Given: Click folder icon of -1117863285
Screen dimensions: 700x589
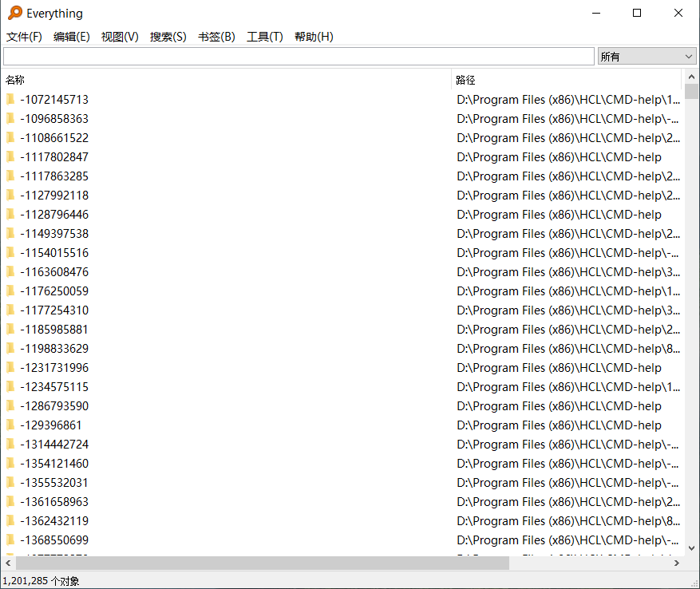Looking at the screenshot, I should click(10, 176).
